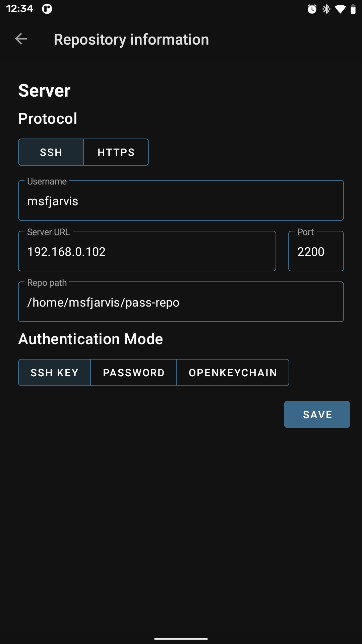Tap the Bluetooth status bar icon

click(x=326, y=9)
